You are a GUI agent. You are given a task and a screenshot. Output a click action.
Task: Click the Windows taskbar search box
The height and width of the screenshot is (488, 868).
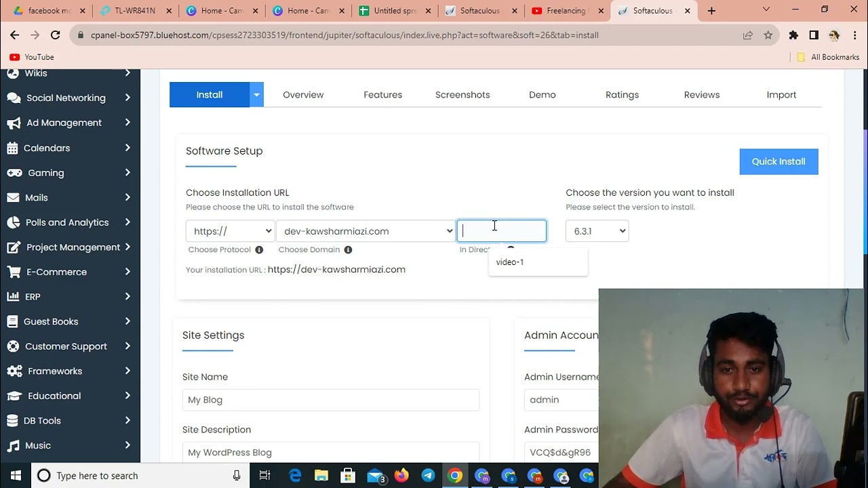pyautogui.click(x=140, y=476)
